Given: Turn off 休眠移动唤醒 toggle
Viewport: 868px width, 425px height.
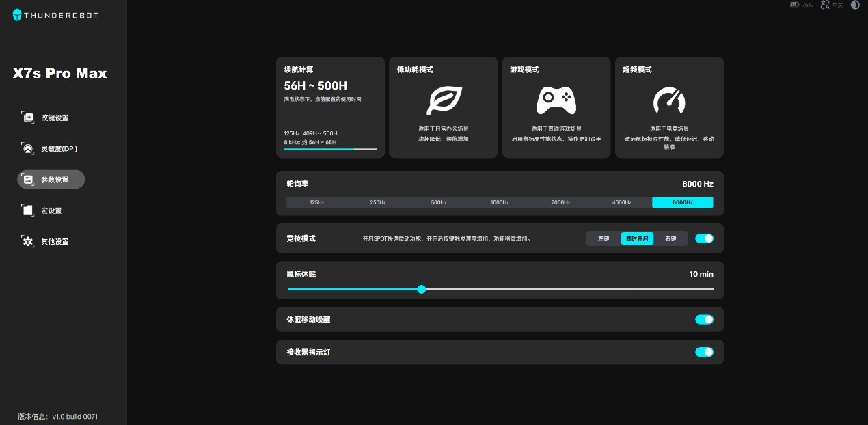Looking at the screenshot, I should pyautogui.click(x=704, y=319).
